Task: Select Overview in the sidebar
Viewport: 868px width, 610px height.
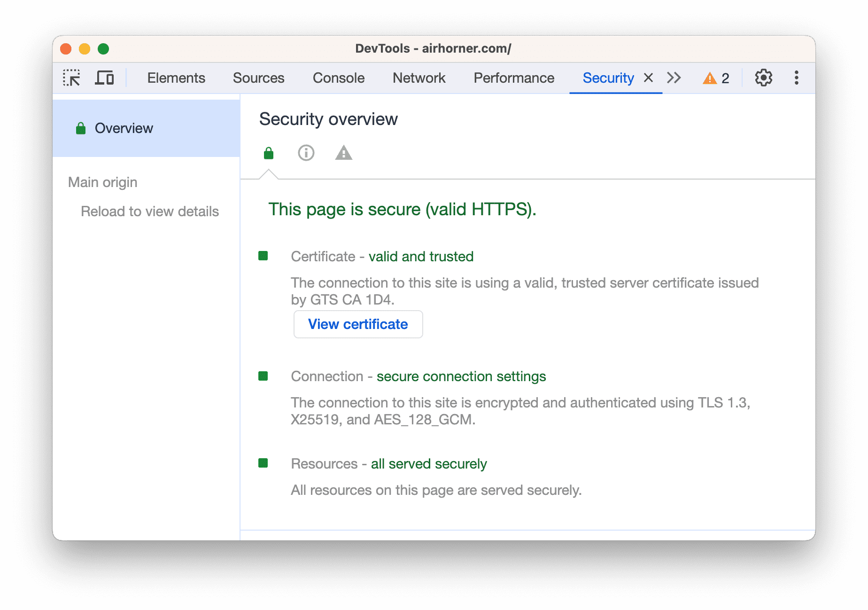Action: coord(124,128)
